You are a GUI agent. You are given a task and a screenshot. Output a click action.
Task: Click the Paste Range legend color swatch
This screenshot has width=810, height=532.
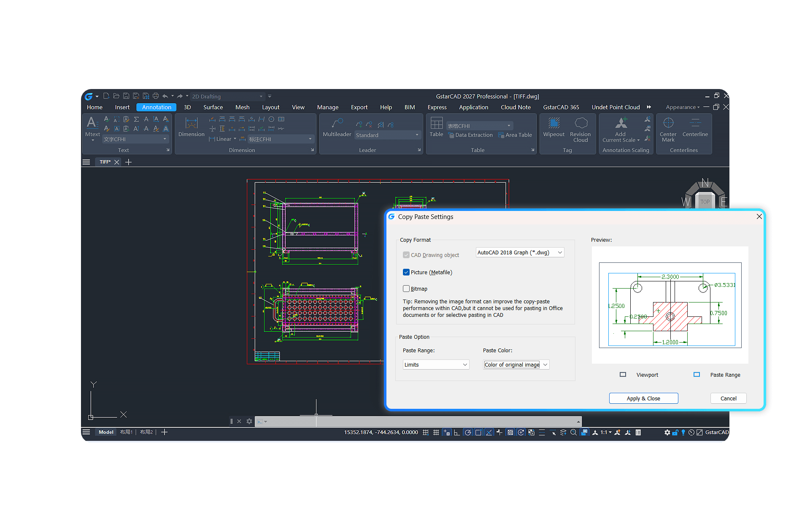697,375
